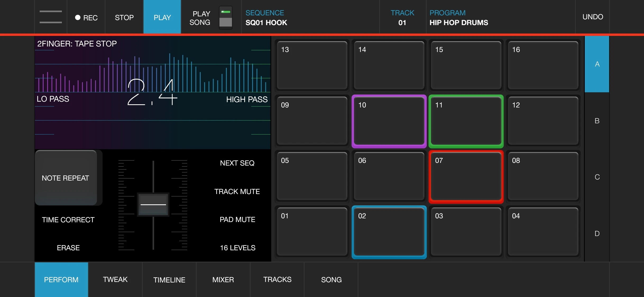Click the PLAY transport button
The width and height of the screenshot is (644, 297).
(162, 17)
